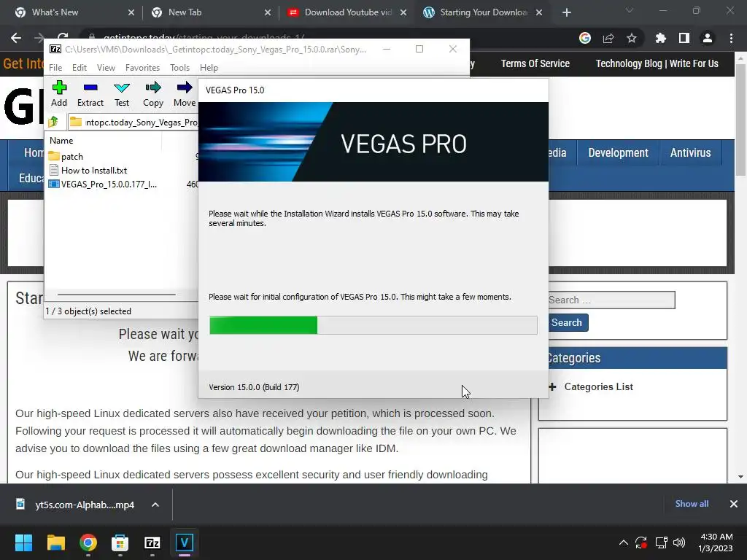Switch to VEGAS installer taskbar icon

[x=185, y=542]
